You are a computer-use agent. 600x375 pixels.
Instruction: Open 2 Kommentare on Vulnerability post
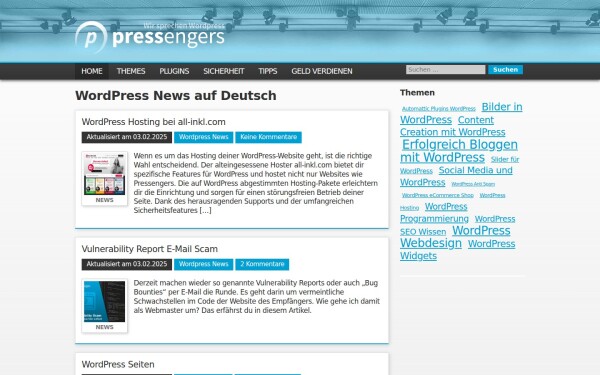[x=262, y=264]
